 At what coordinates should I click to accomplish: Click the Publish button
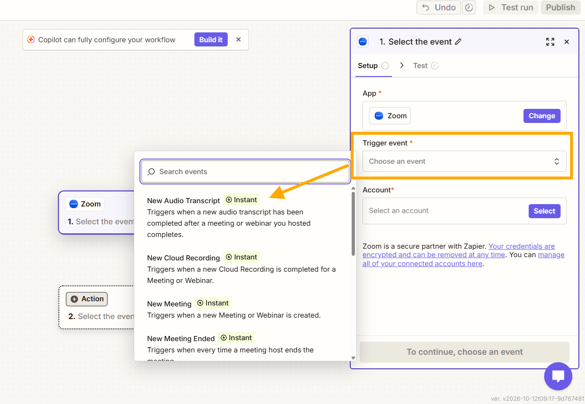[560, 7]
